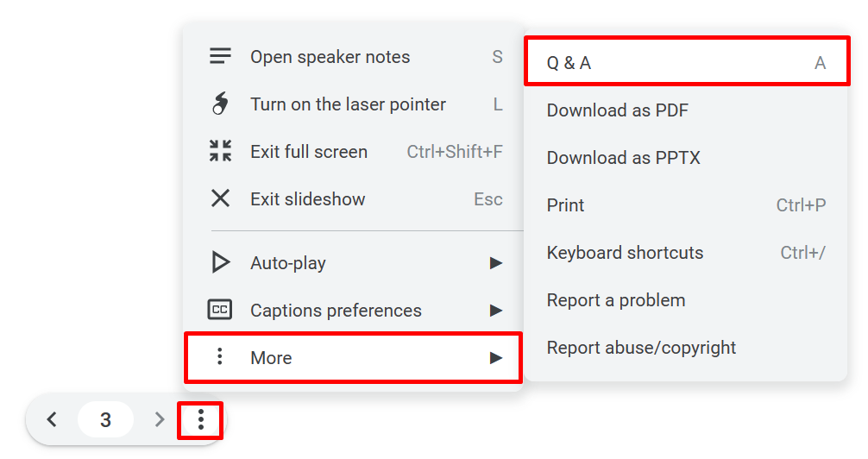The height and width of the screenshot is (459, 868).
Task: Choose Download as PDF
Action: (x=618, y=110)
